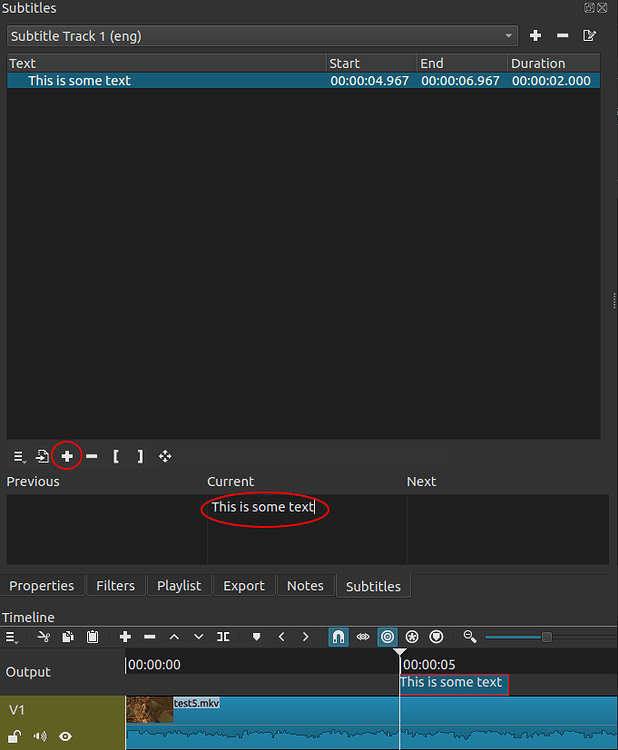
Task: Click the start time 00:00:04.967 cell
Action: (x=370, y=80)
